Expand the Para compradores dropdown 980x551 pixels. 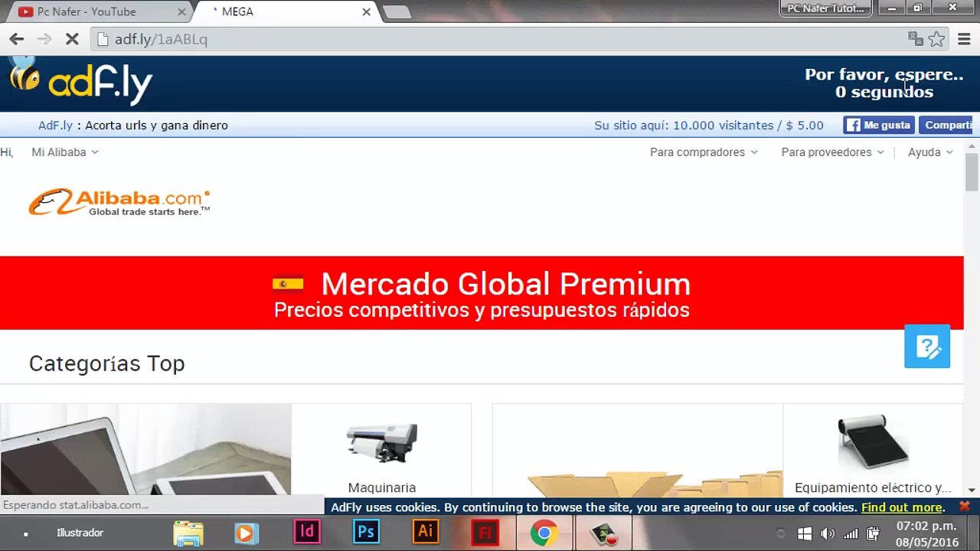704,152
